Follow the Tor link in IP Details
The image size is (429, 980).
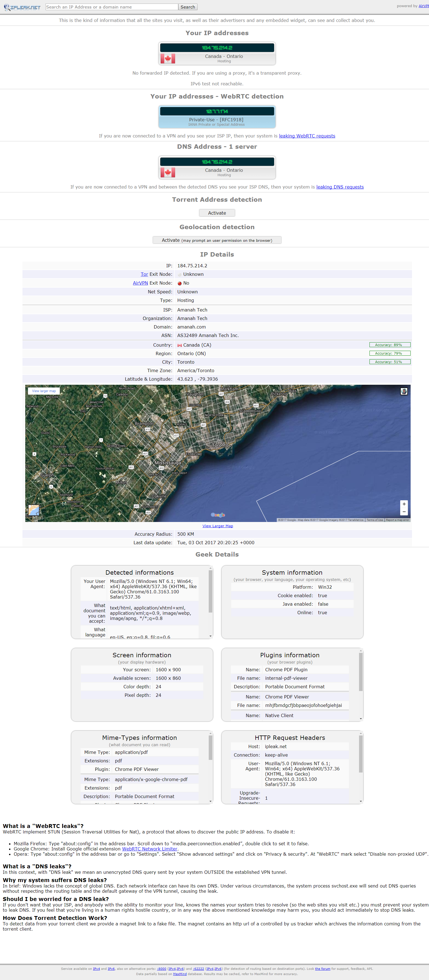coord(144,274)
